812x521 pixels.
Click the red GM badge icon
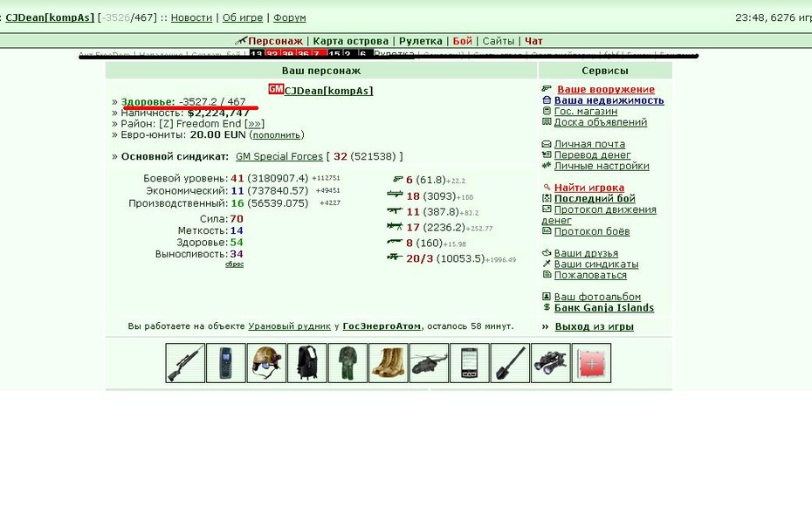276,89
